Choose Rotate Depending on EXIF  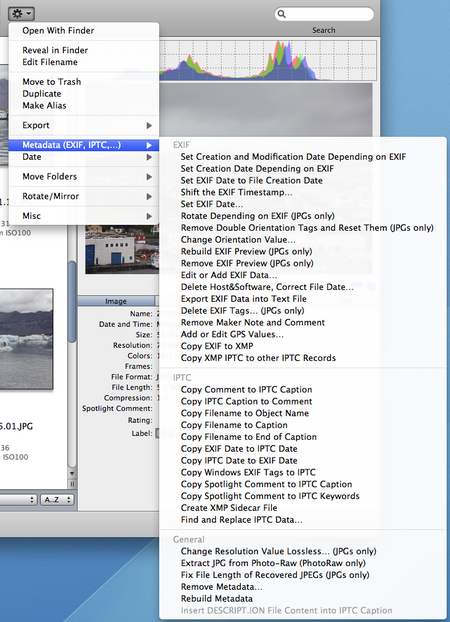(303, 216)
